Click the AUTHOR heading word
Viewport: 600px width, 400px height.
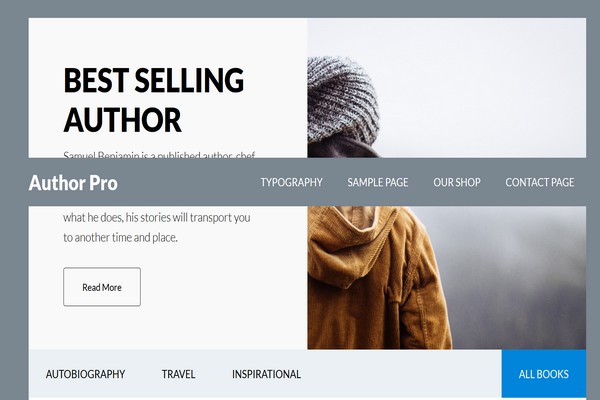pos(122,120)
